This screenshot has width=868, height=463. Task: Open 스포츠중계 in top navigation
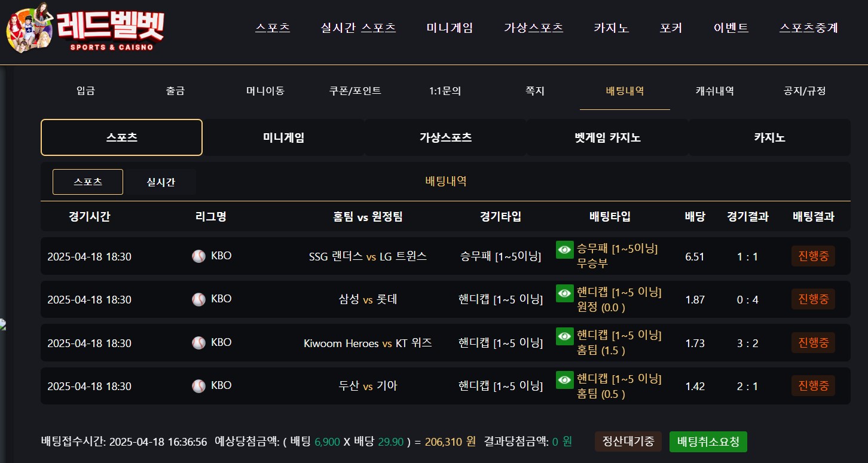click(808, 27)
